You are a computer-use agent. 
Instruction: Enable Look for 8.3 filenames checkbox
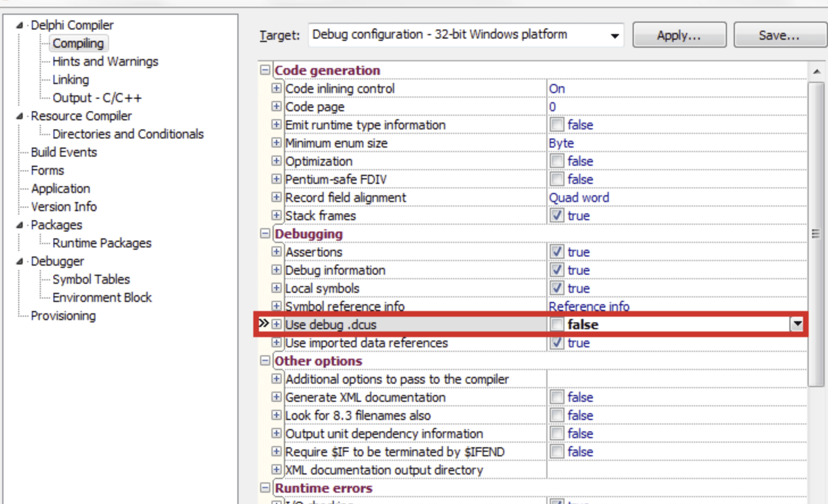pos(557,415)
